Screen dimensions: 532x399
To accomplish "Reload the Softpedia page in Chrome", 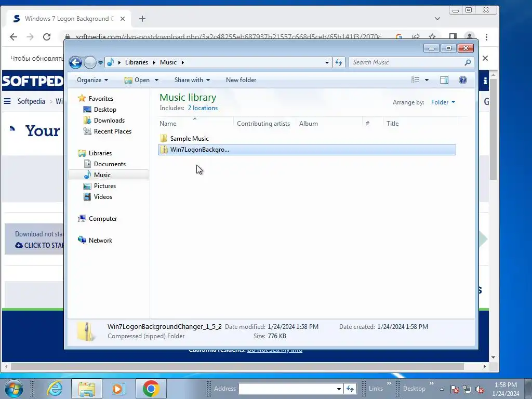I will [47, 37].
